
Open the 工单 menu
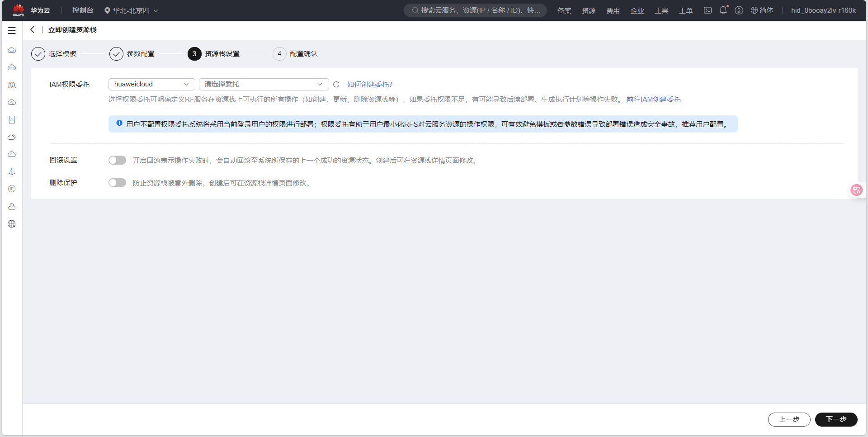[686, 10]
